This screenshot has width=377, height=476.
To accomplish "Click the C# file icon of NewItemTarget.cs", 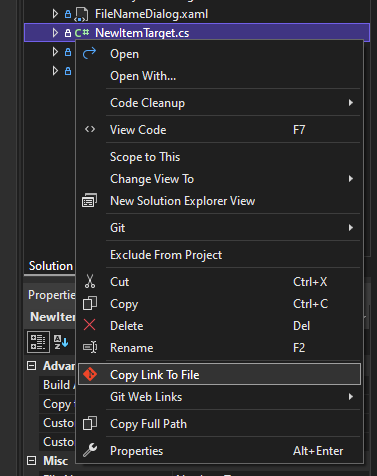I will 82,33.
